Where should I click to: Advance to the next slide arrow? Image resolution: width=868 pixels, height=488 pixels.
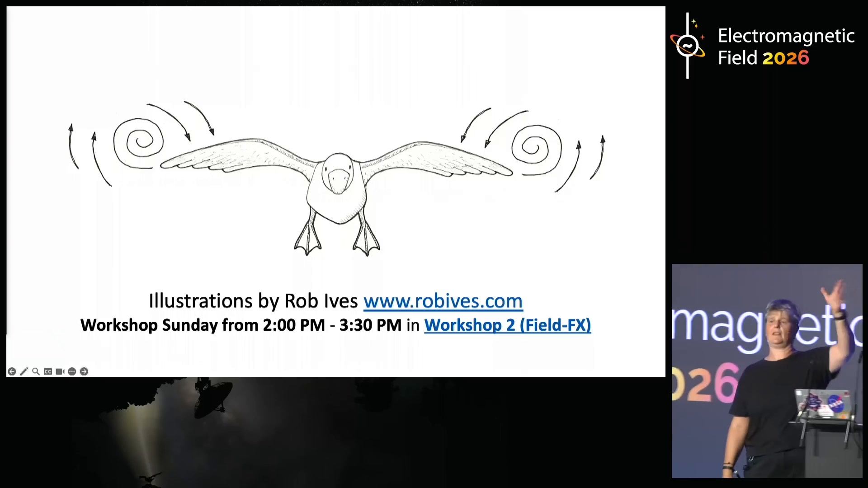84,371
